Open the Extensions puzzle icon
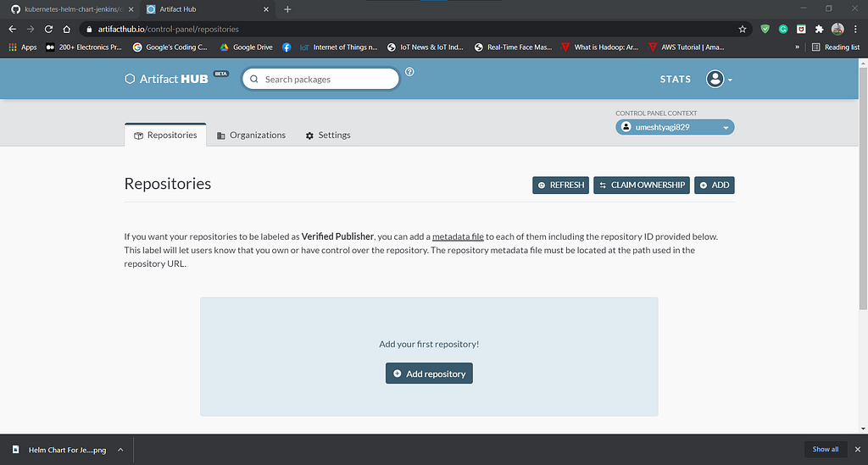This screenshot has width=868, height=465. [820, 30]
